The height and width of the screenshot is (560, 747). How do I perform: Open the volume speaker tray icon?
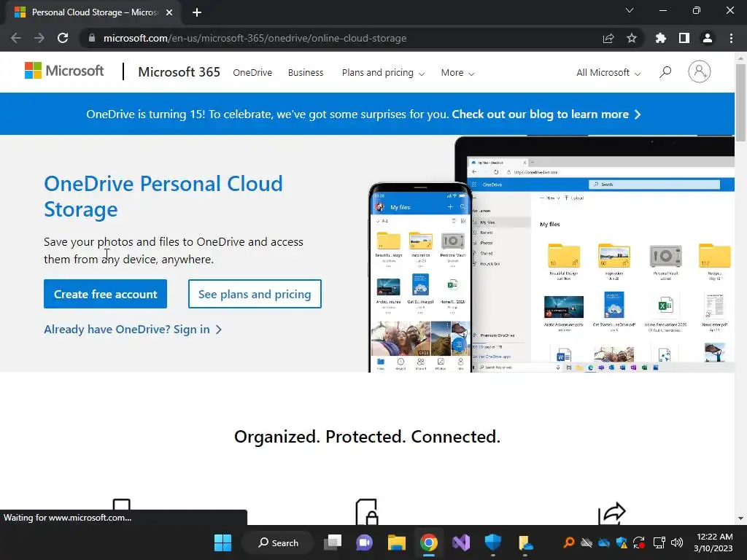pos(676,542)
